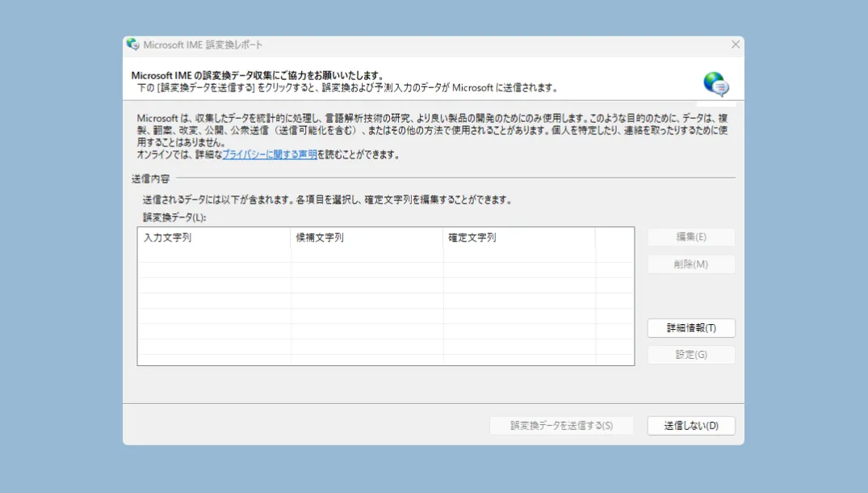
Task: Open the プライバシーに関する声明 link
Action: (270, 154)
